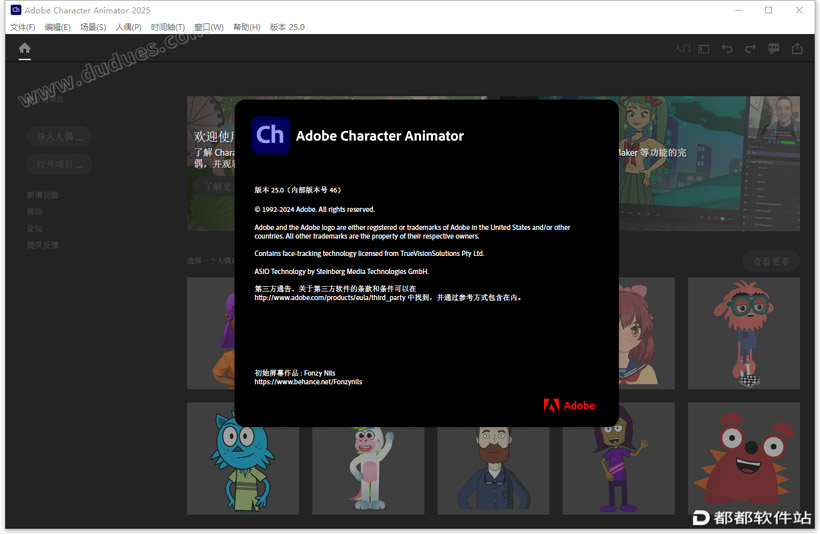Maximize the Character Animator window

[768, 10]
